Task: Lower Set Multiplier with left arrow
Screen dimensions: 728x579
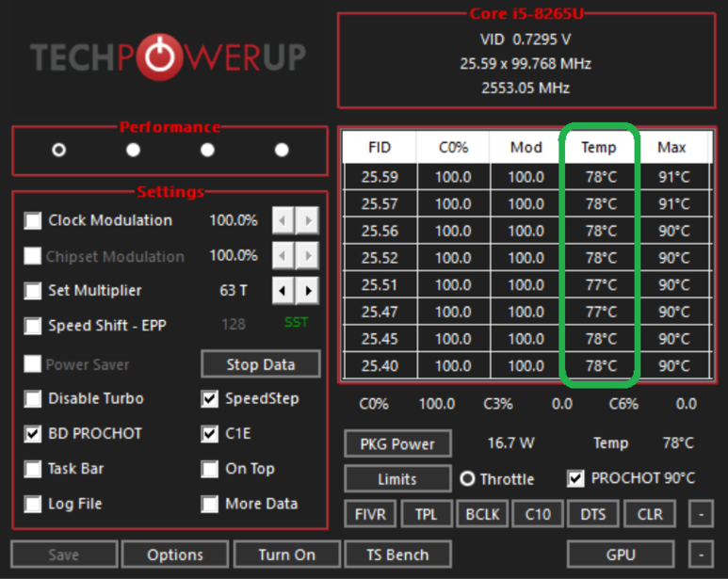Action: click(x=283, y=291)
